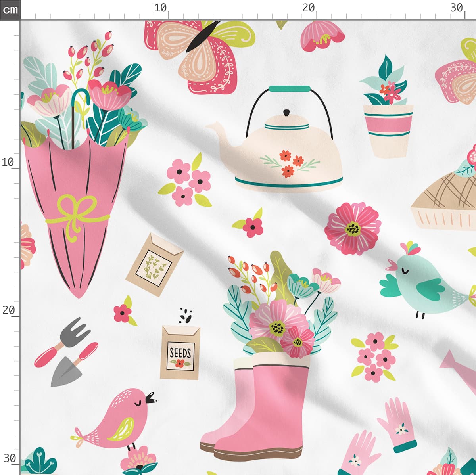This screenshot has height=475, width=476.
Task: Click the 10 mark on the horizontal ruler
Action: pos(160,8)
